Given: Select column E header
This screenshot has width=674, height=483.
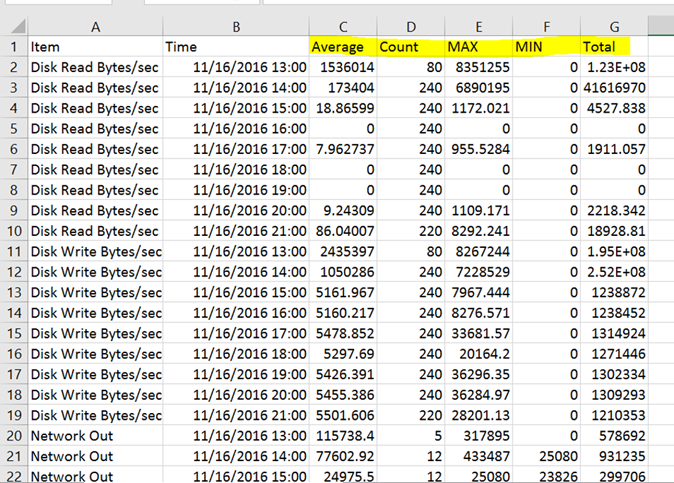Looking at the screenshot, I should coord(478,27).
